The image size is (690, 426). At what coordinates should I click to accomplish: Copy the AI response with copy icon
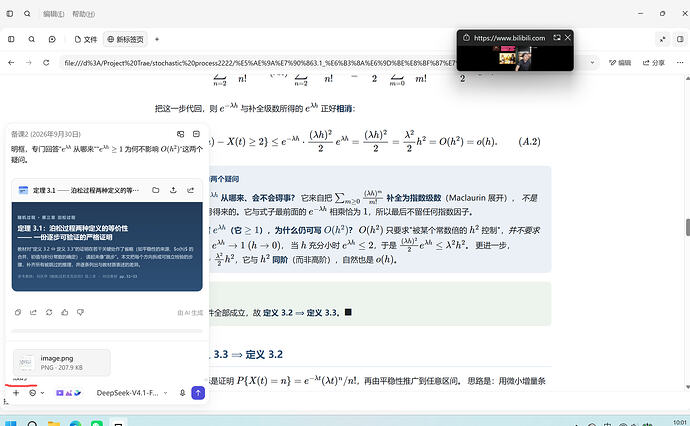point(18,312)
